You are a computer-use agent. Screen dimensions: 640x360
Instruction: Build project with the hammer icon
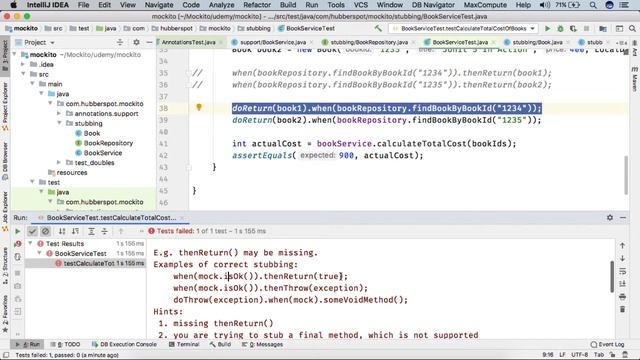[x=378, y=29]
